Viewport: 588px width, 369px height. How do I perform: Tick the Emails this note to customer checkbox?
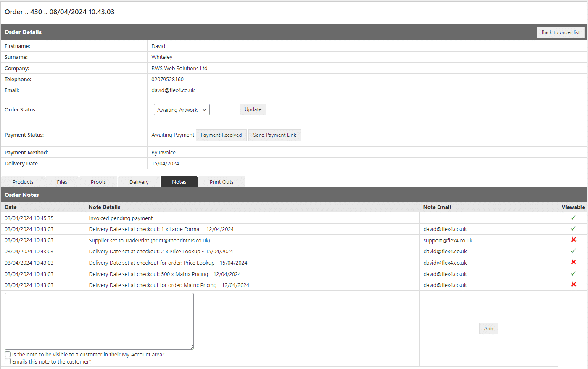pos(8,361)
